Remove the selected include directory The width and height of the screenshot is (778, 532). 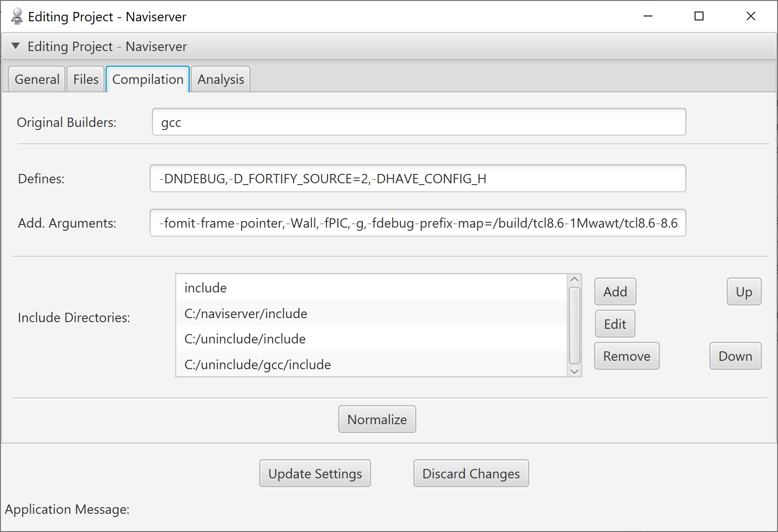pyautogui.click(x=626, y=356)
